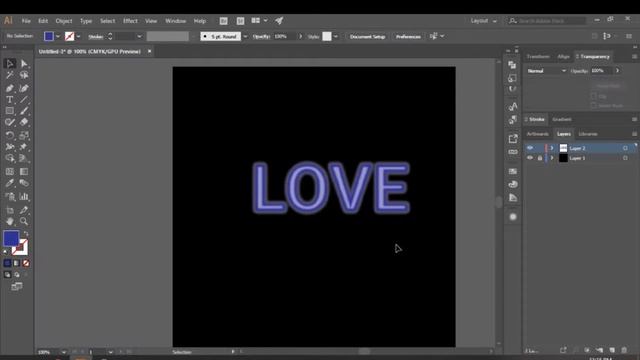This screenshot has height=360, width=640.
Task: Select the Selection tool (black arrow)
Action: [x=10, y=64]
